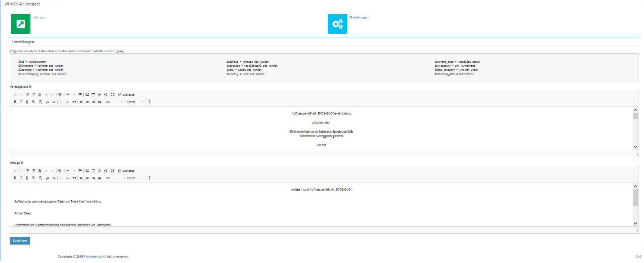Open the green Übersicht tile icon
This screenshot has width=644, height=263.
21,24
